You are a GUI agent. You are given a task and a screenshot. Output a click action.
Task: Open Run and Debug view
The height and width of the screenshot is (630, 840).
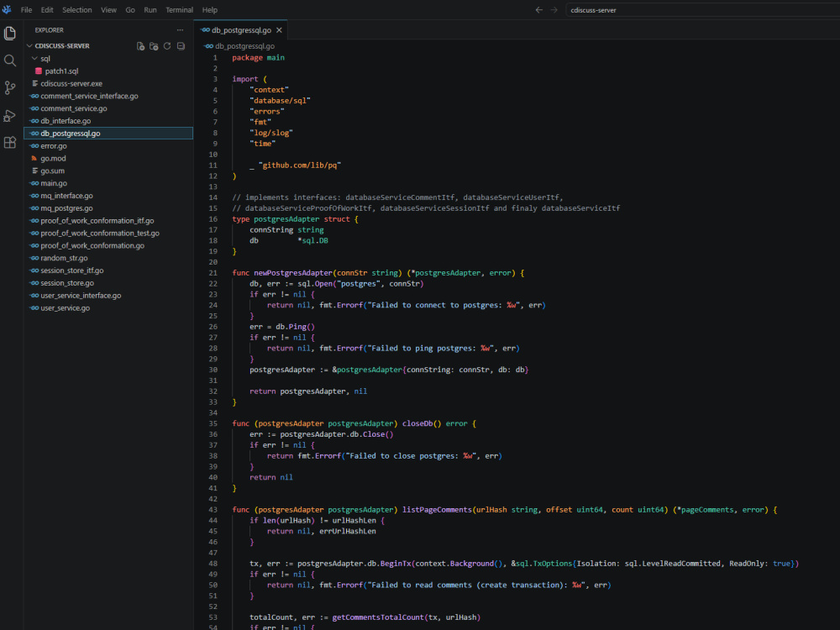click(9, 115)
